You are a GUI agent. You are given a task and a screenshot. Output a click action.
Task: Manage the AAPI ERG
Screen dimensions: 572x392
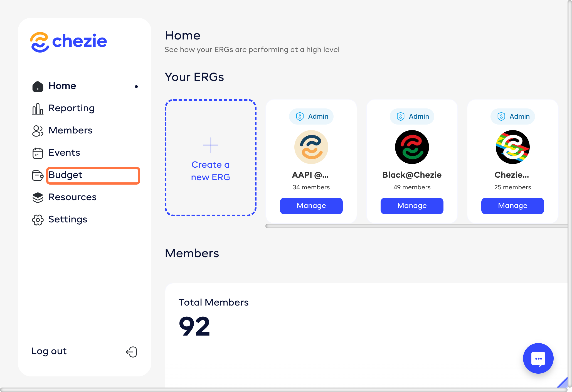311,206
